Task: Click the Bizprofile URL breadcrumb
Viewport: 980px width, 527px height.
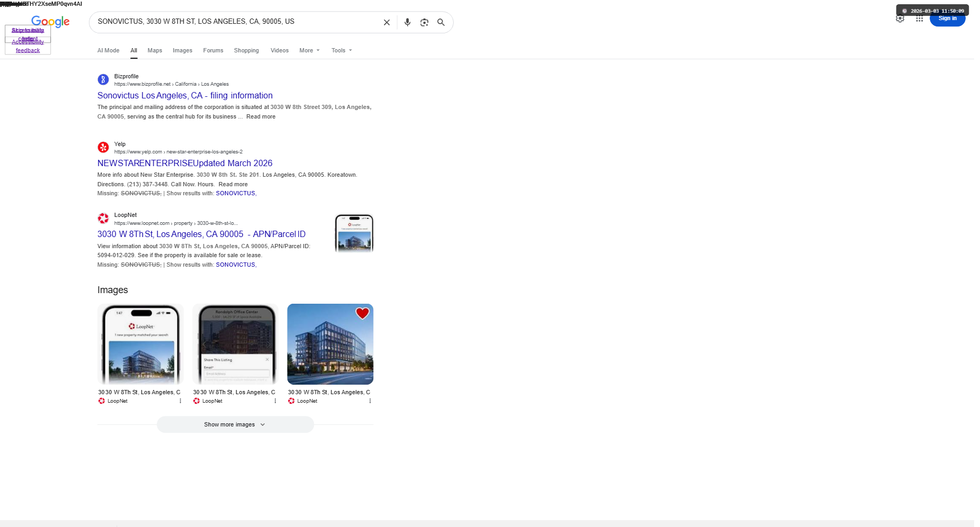Action: tap(172, 84)
